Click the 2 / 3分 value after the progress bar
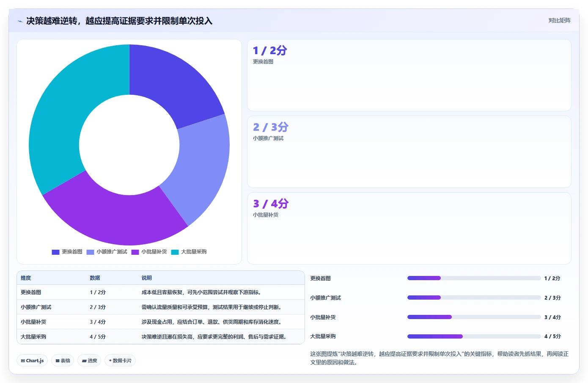 [x=552, y=298]
